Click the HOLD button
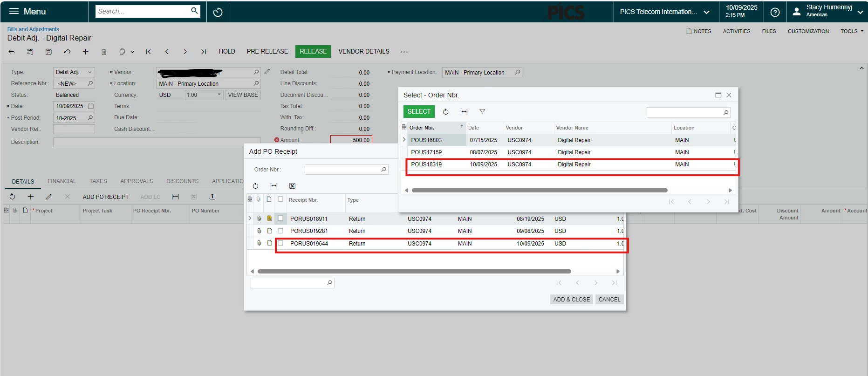Image resolution: width=868 pixels, height=376 pixels. [x=227, y=51]
